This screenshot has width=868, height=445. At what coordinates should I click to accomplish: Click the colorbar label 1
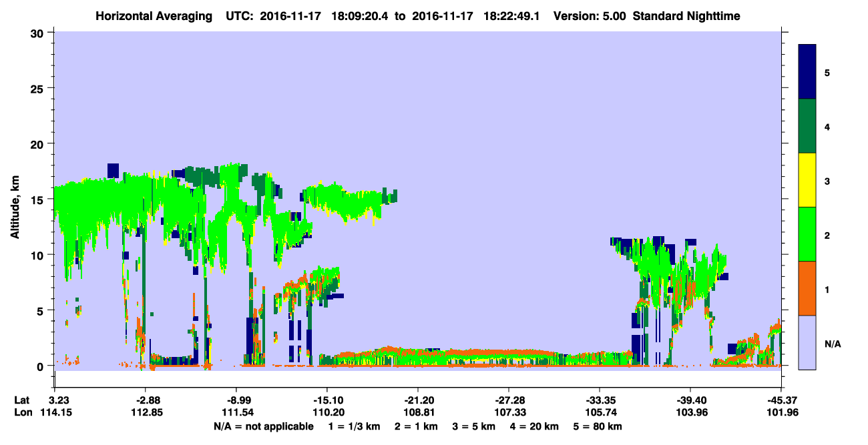[x=827, y=288]
